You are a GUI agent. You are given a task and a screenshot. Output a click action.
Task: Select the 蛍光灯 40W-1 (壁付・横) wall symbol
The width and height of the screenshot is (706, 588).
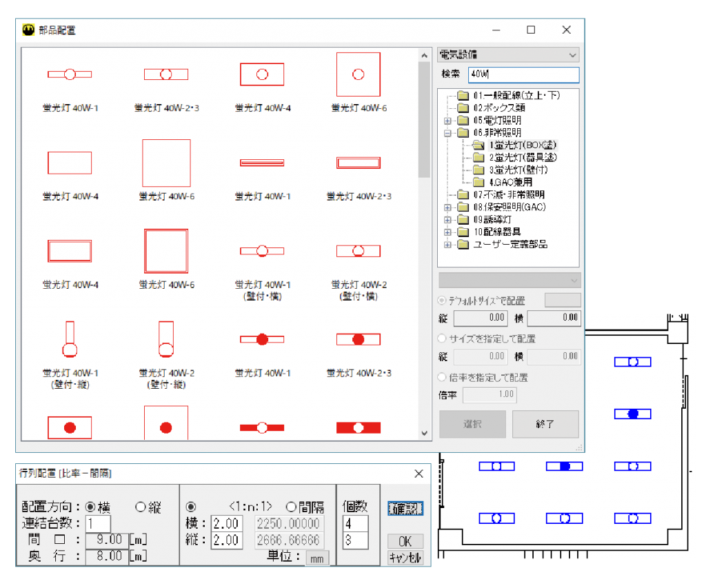pyautogui.click(x=261, y=250)
